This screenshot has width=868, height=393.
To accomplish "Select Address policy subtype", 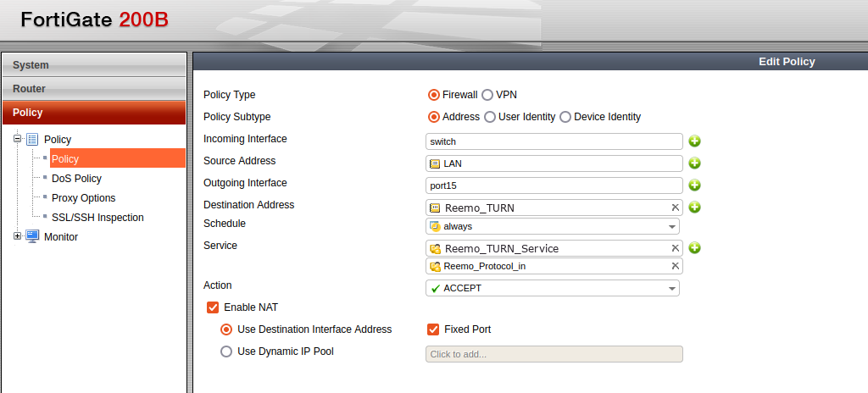I will (434, 117).
